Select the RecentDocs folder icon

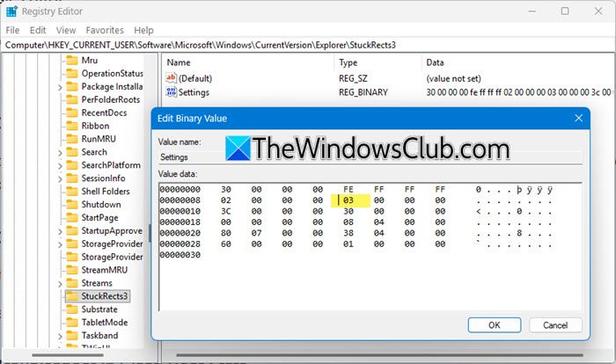[72, 113]
